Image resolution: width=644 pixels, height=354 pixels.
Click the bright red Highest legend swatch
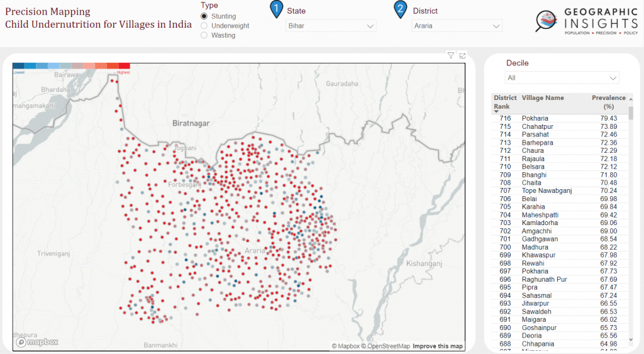(x=125, y=65)
